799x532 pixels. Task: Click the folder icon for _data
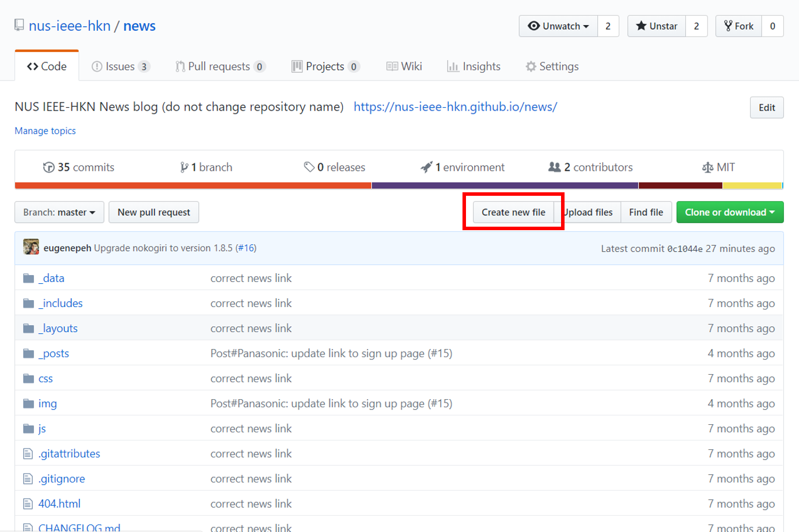click(x=29, y=278)
